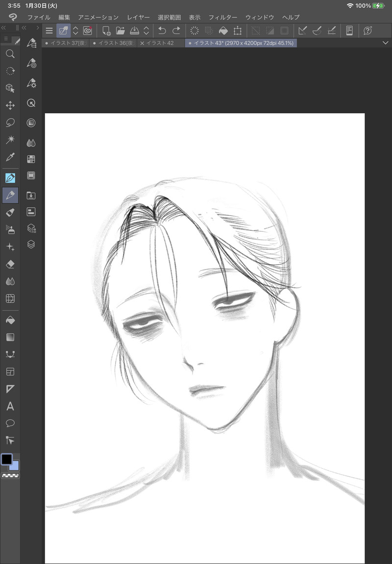Open the tool palette small menu
Viewport: 392px width, 564px height.
pos(6,39)
